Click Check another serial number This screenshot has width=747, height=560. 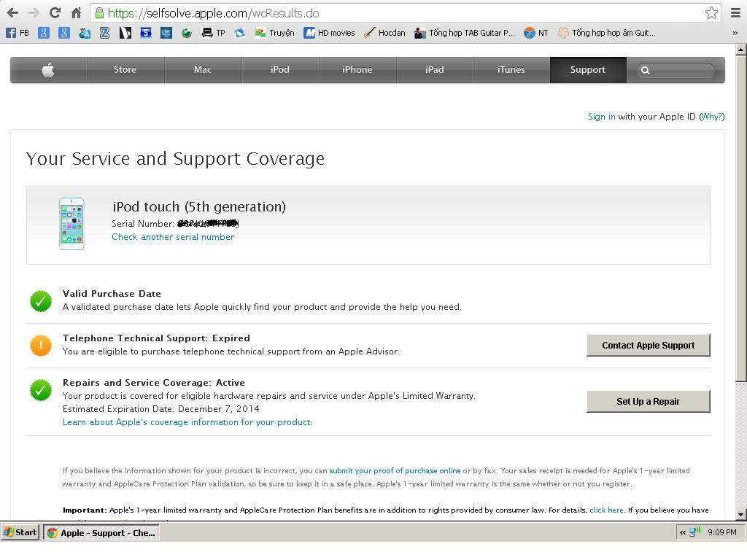(173, 237)
